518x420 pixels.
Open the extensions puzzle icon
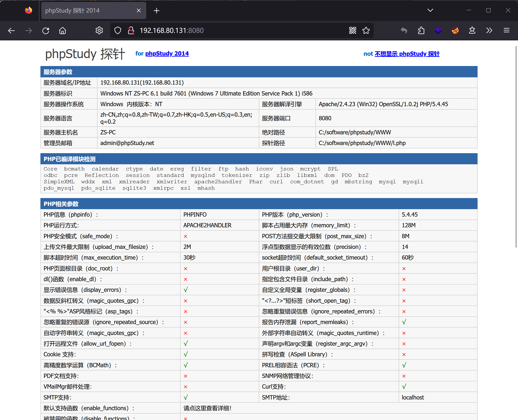pyautogui.click(x=421, y=31)
